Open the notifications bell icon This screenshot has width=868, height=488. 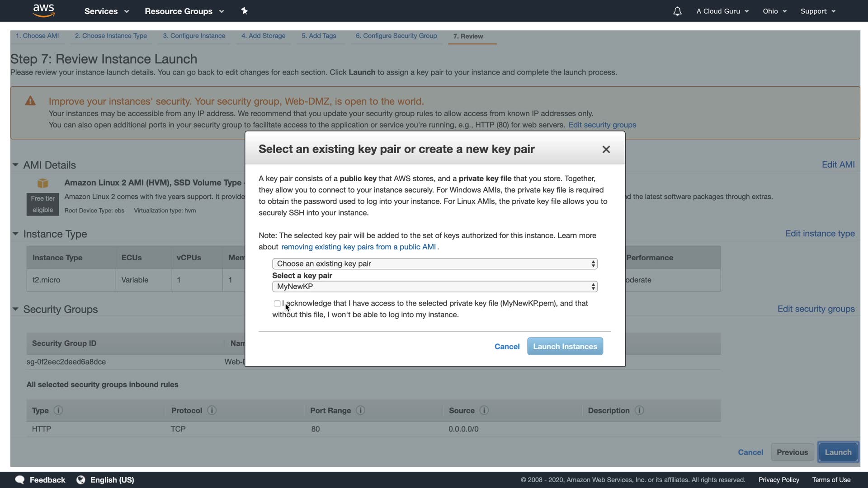[x=677, y=11]
